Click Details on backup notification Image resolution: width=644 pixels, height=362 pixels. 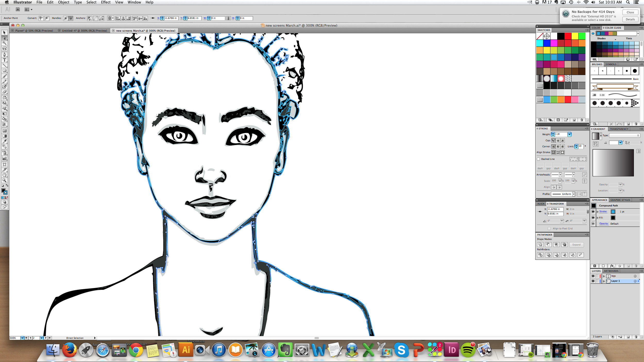click(630, 19)
